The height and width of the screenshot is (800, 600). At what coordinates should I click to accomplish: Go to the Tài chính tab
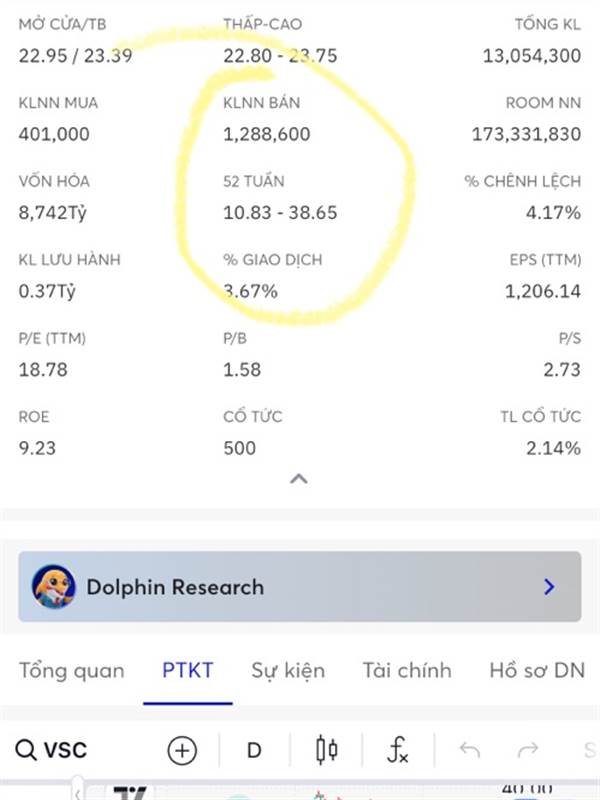click(407, 670)
